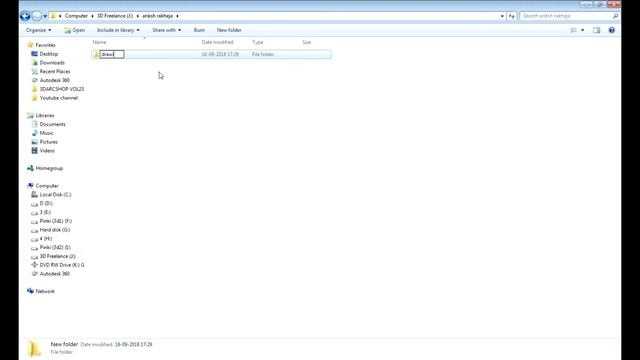Click date modified value in details pane
The image size is (640, 360).
point(133,344)
